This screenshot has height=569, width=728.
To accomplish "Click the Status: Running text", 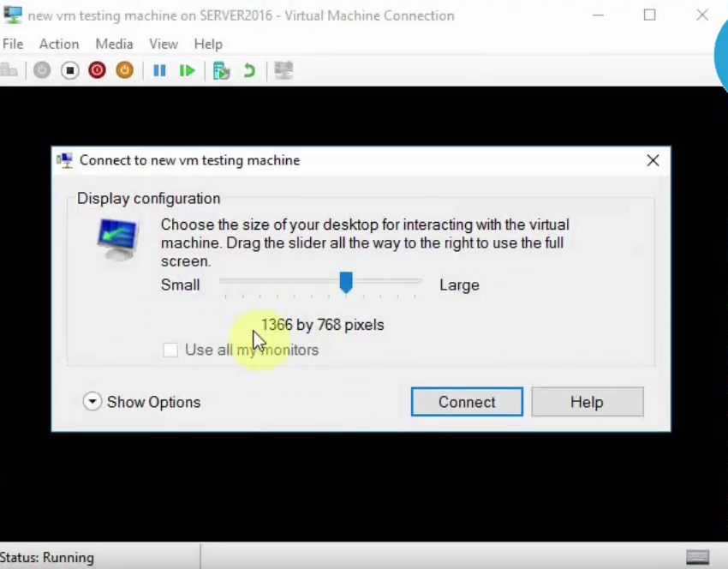I will pyautogui.click(x=47, y=557).
